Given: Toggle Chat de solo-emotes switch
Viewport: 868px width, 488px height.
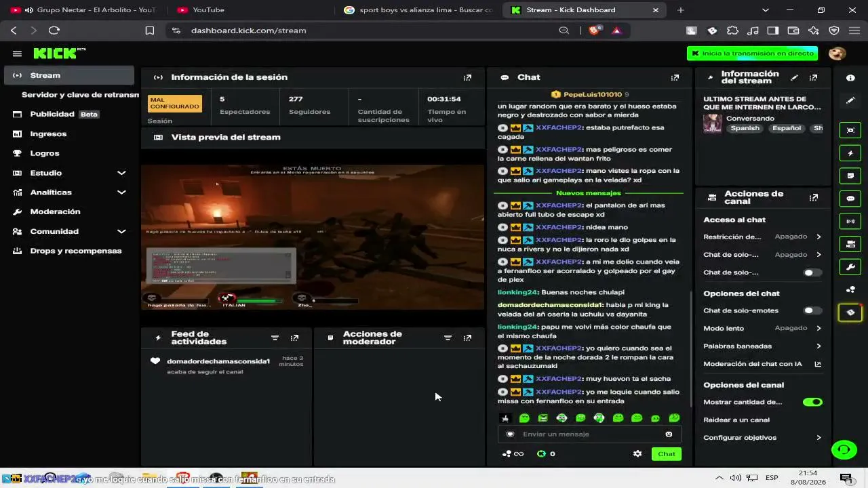Looking at the screenshot, I should [812, 310].
